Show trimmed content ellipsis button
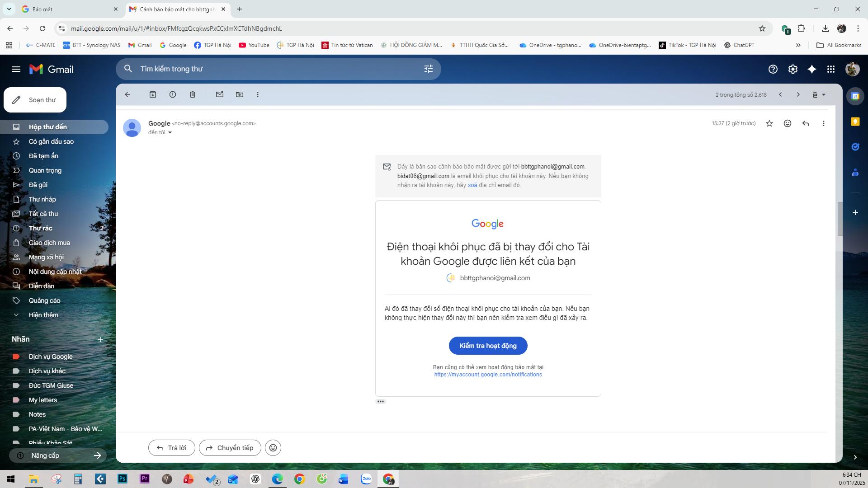 pyautogui.click(x=381, y=401)
